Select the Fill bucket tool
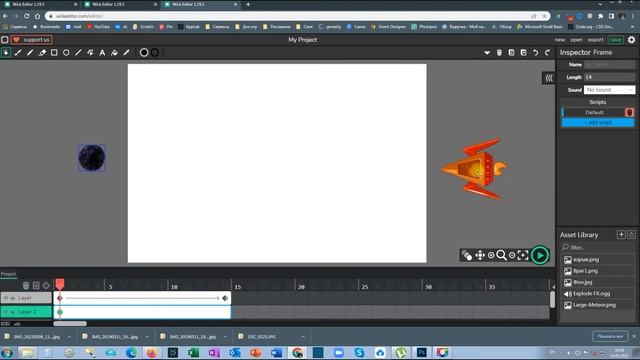The width and height of the screenshot is (640, 360). pos(114,53)
